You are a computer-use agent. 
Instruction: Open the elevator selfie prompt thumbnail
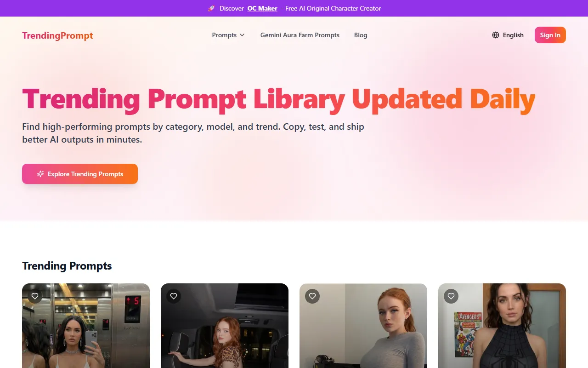click(86, 326)
